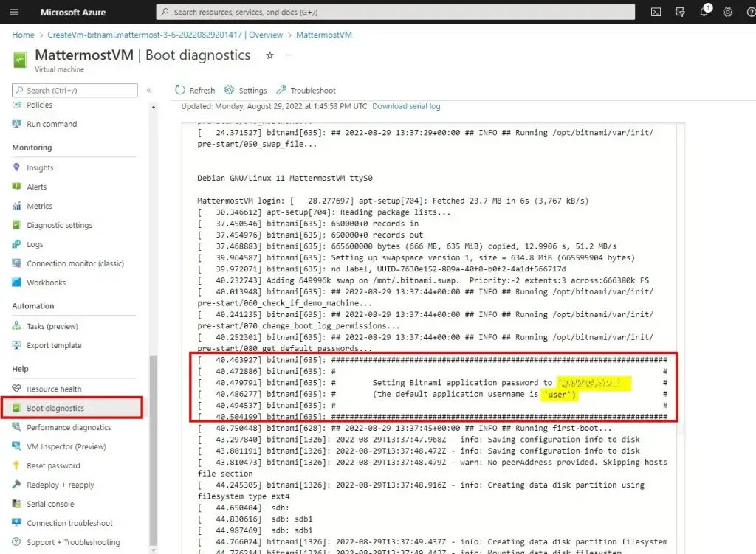Click the Run command icon
This screenshot has height=554, width=756.
[x=16, y=124]
